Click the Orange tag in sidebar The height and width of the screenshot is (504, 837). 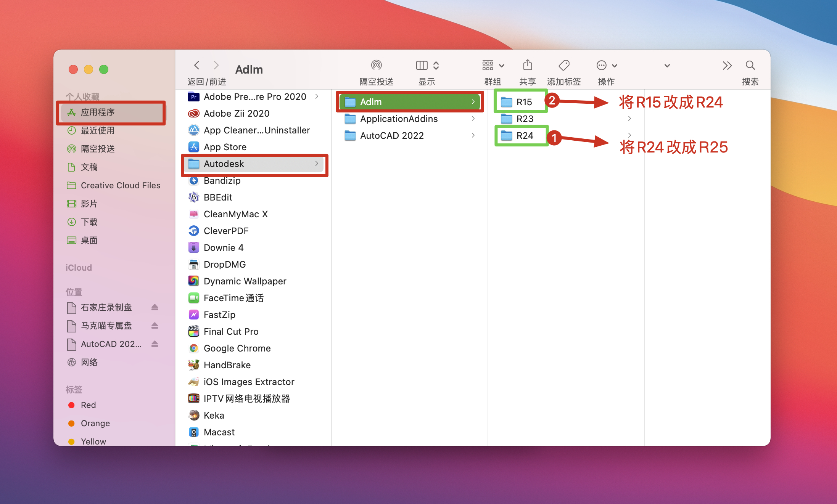[95, 423]
